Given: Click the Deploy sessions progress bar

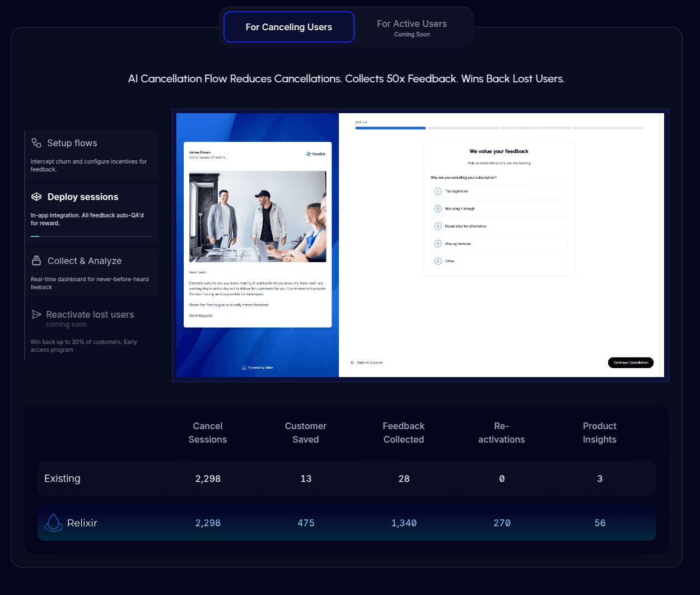Looking at the screenshot, I should tap(91, 236).
